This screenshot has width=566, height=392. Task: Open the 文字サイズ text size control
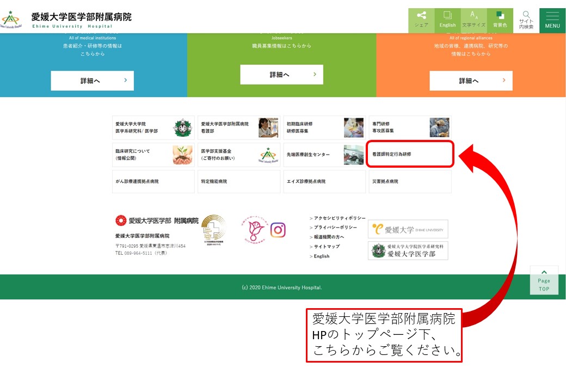tap(473, 20)
